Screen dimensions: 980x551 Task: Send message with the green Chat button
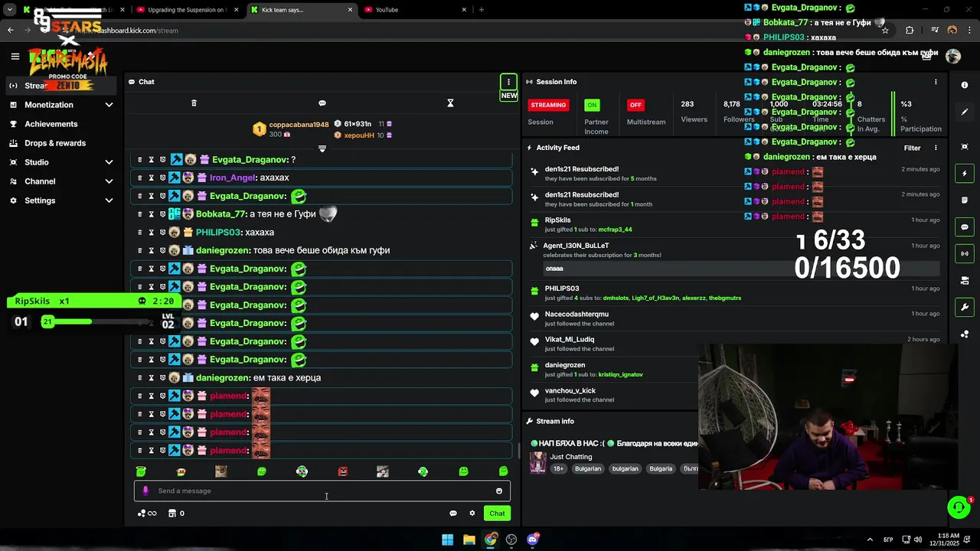pyautogui.click(x=497, y=514)
